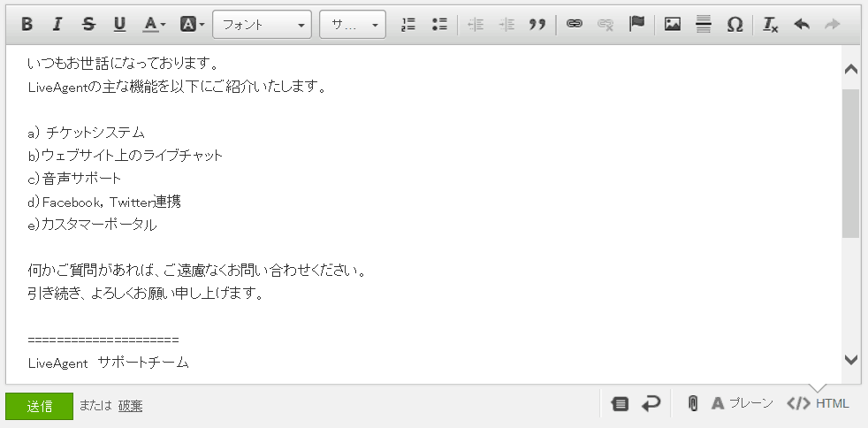Click the vertical scrollbar thumb

pyautogui.click(x=851, y=164)
